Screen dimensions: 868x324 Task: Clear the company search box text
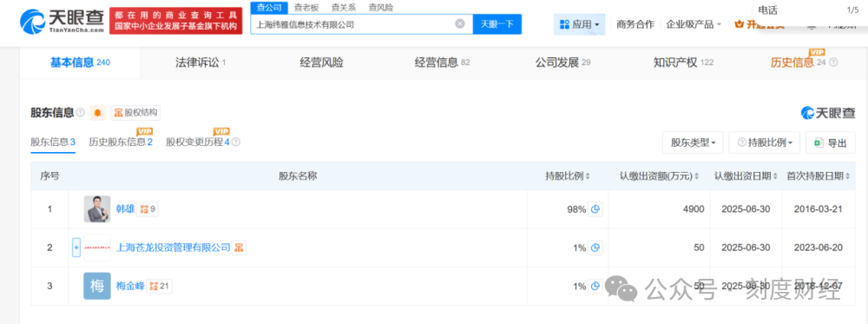pyautogui.click(x=460, y=23)
